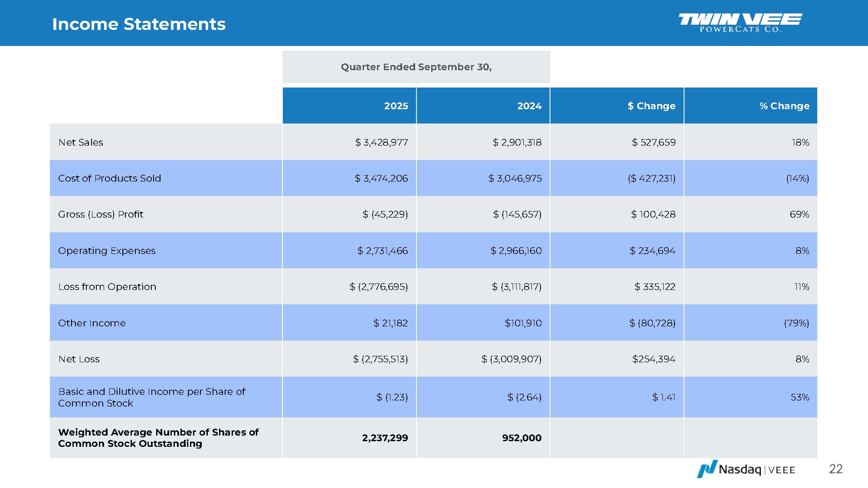Click the Twin Vee PowerCats logo
This screenshot has width=868, height=488.
pyautogui.click(x=740, y=23)
